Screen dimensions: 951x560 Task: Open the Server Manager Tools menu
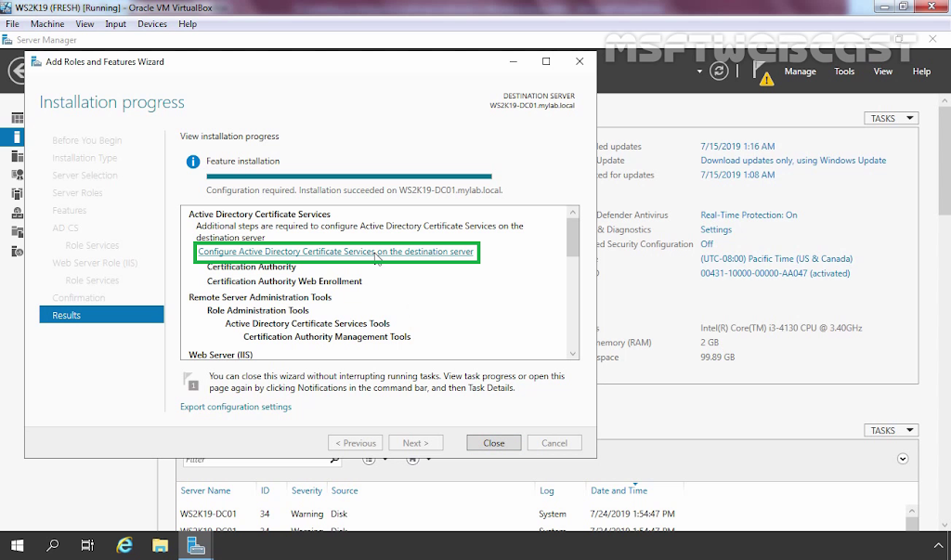click(x=844, y=71)
